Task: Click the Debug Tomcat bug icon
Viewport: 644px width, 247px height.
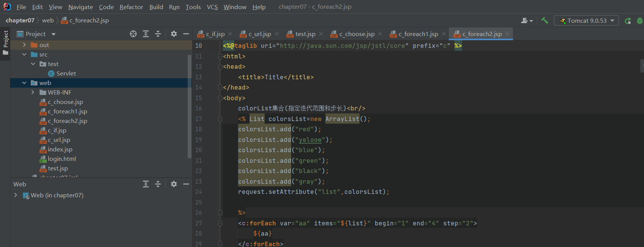Action: [640, 20]
